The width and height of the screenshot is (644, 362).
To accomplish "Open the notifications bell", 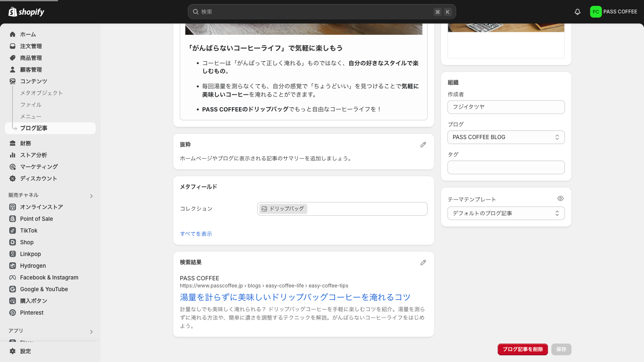I will [577, 12].
